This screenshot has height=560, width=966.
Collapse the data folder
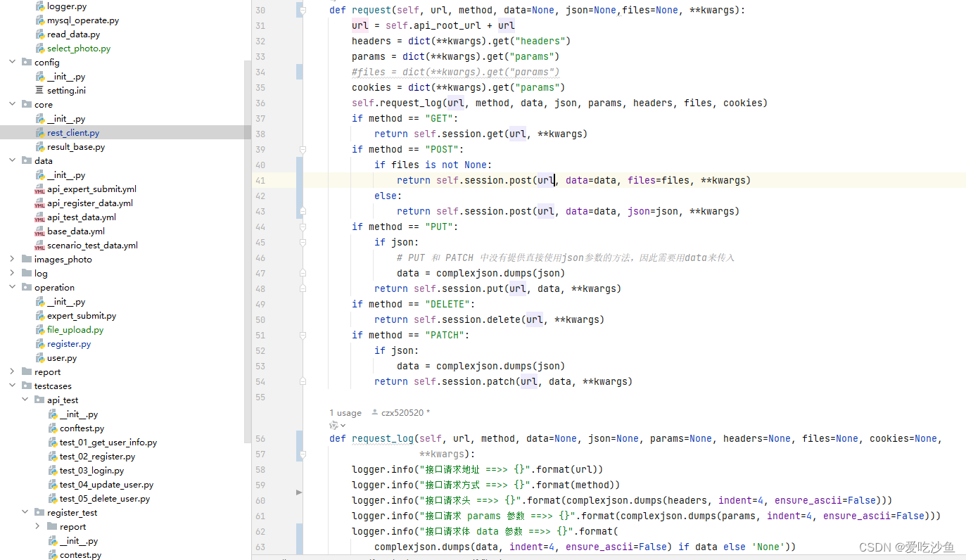click(13, 161)
